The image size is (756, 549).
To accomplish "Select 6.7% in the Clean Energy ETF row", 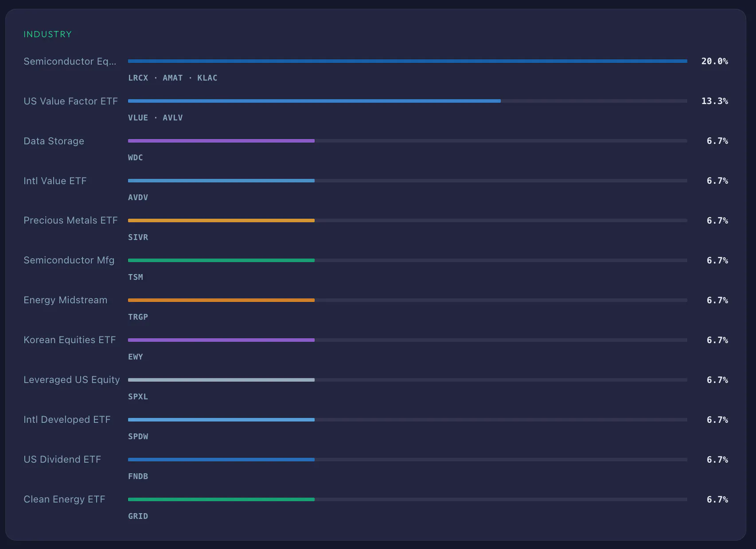I will point(717,499).
